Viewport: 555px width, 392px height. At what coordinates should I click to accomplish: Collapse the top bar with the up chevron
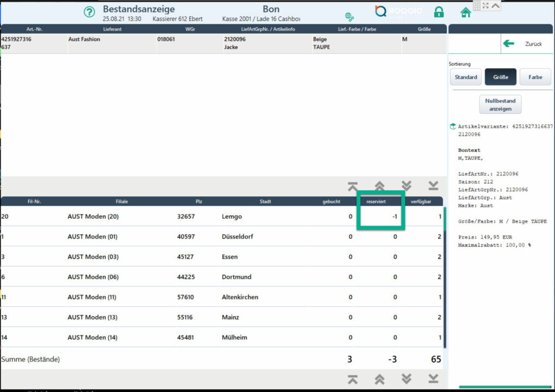tap(495, 5)
